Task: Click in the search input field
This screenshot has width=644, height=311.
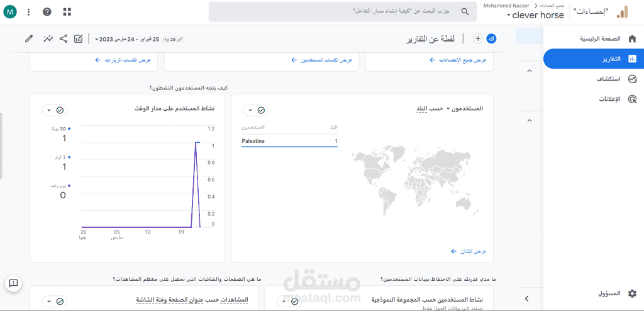Action: click(343, 11)
